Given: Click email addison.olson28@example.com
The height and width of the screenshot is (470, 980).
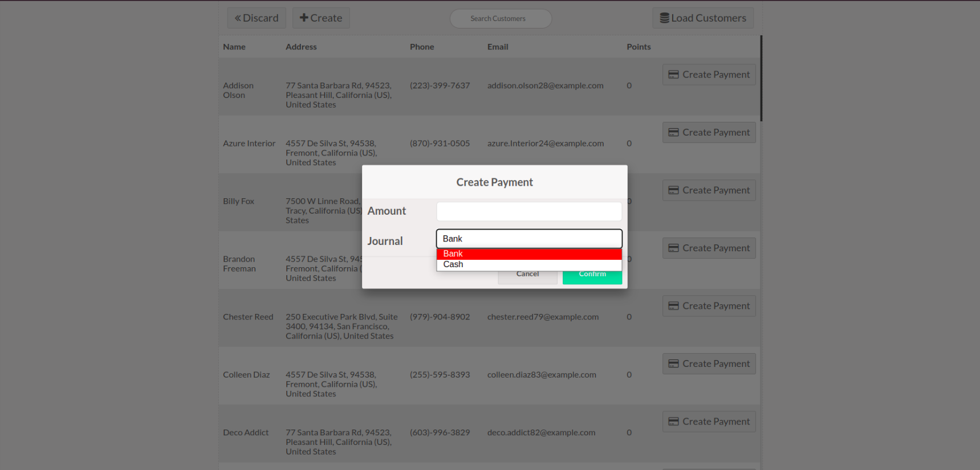Looking at the screenshot, I should click(x=545, y=85).
